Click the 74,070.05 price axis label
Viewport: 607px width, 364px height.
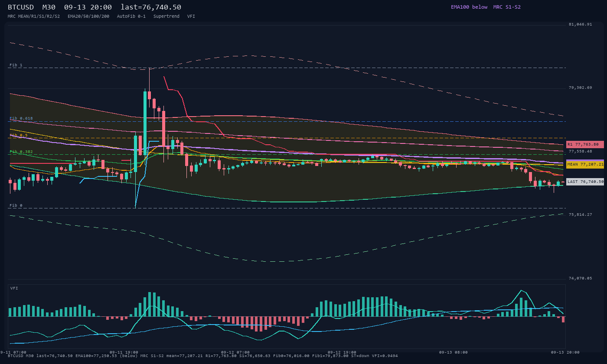[580, 279]
